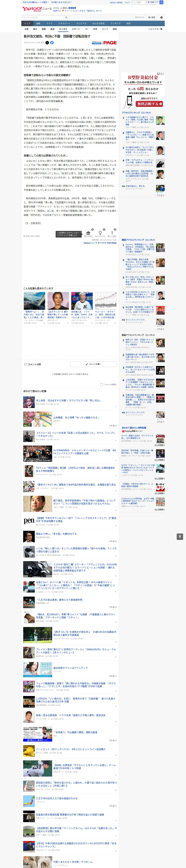Open the 男子ゴルフ 杉浦悠太 article
Screen dimensions: 186x868
(85, 633)
